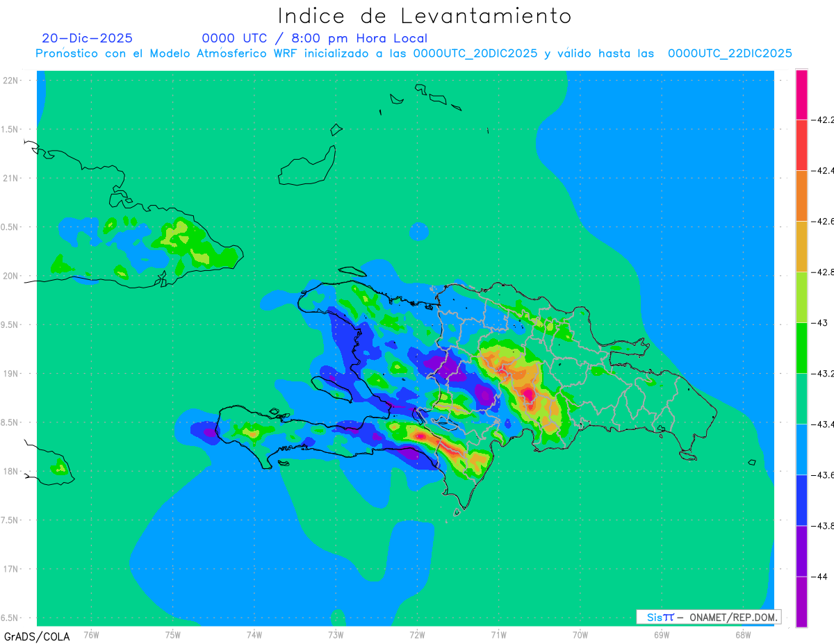The image size is (834, 644).
Task: Choose the gold swatch between -42.6 and -42.8
Action: click(801, 246)
